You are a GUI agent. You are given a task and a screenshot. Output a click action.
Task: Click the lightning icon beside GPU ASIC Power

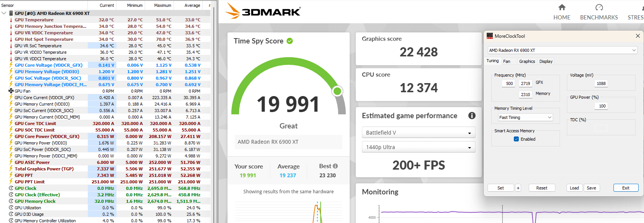[x=11, y=162]
